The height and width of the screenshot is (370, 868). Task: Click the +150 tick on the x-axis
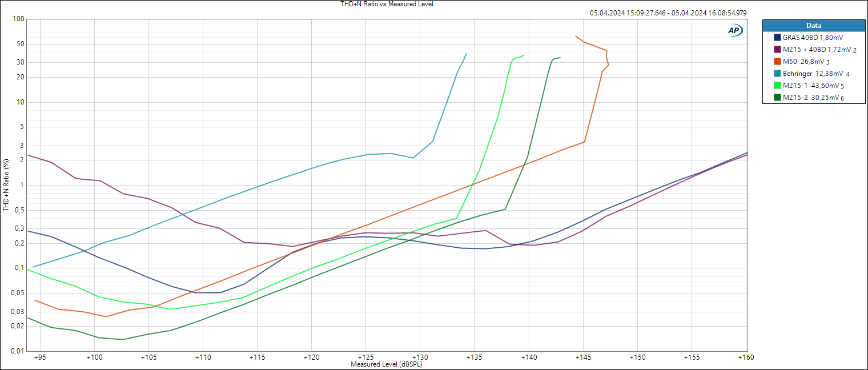pos(637,357)
